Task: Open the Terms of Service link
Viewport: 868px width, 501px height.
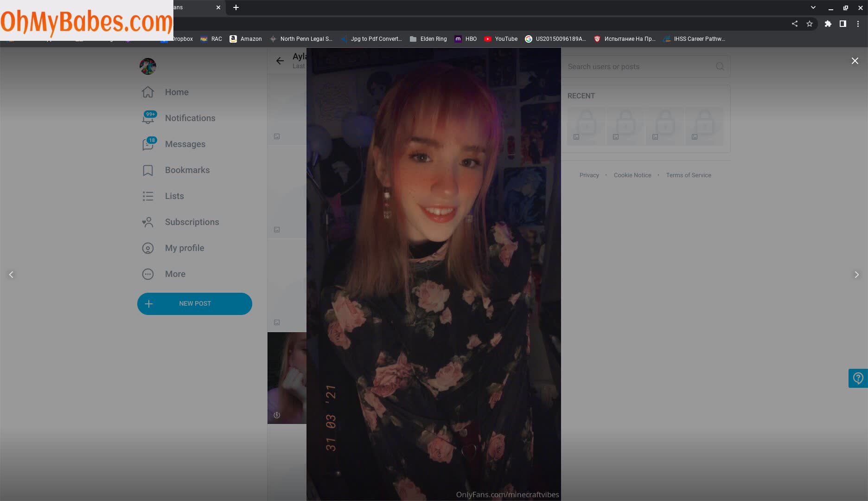Action: (689, 175)
